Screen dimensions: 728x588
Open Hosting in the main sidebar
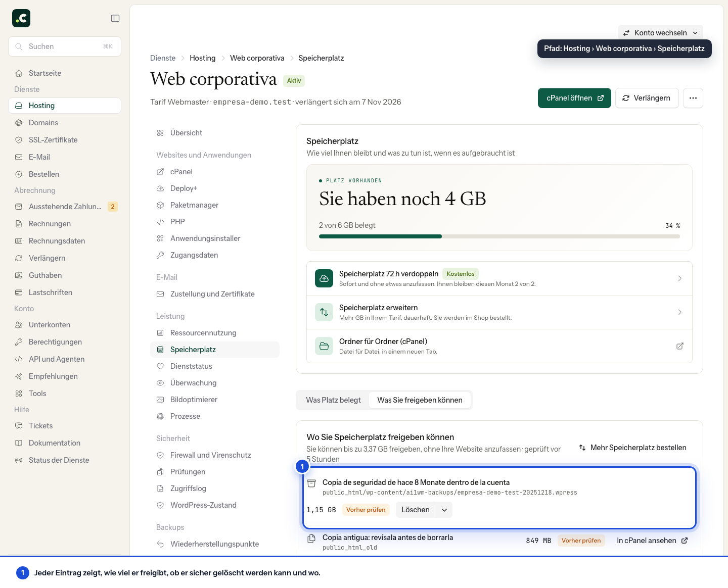[x=65, y=106]
